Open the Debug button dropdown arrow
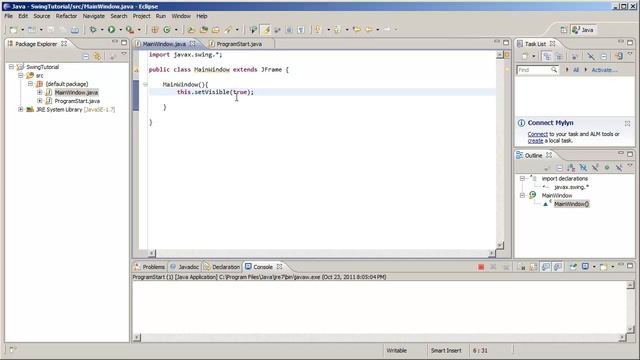The height and width of the screenshot is (360, 640). point(102,30)
